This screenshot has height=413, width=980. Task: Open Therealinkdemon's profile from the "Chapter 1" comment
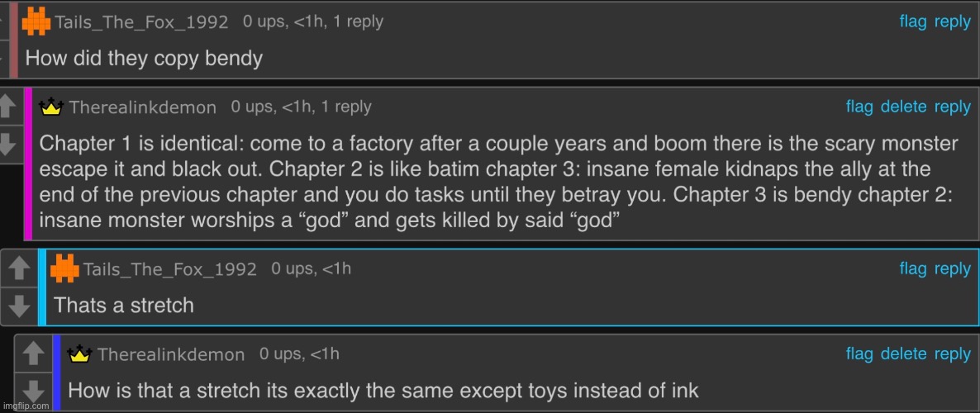click(142, 107)
